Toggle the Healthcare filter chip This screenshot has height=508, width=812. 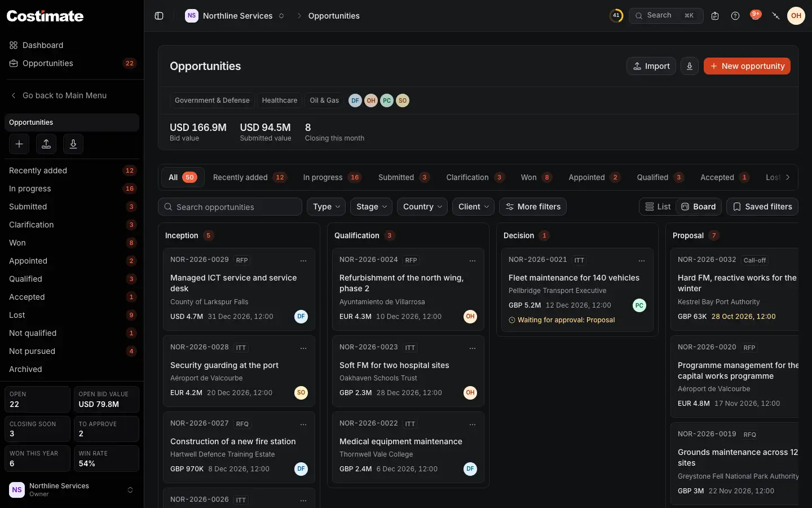click(280, 100)
